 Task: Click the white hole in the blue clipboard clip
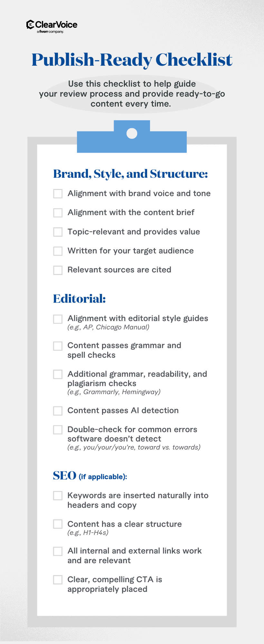pos(132,133)
